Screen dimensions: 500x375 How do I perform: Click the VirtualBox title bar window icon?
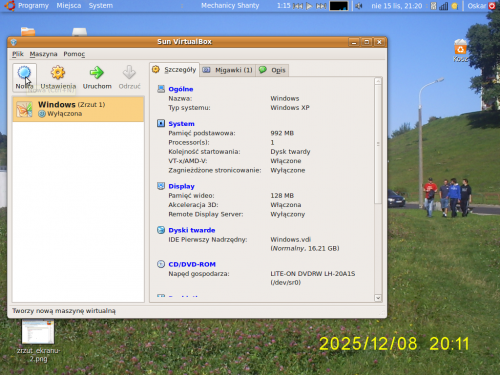pos(14,42)
